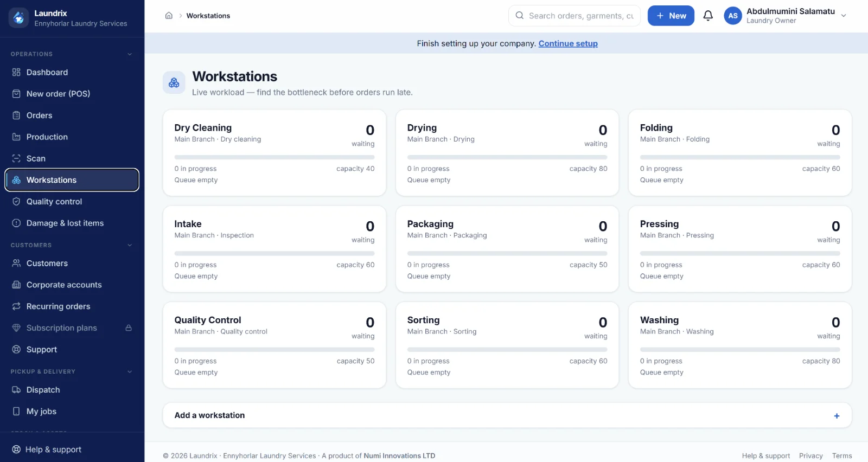
Task: Collapse the Pickup & Delivery section
Action: tap(130, 371)
